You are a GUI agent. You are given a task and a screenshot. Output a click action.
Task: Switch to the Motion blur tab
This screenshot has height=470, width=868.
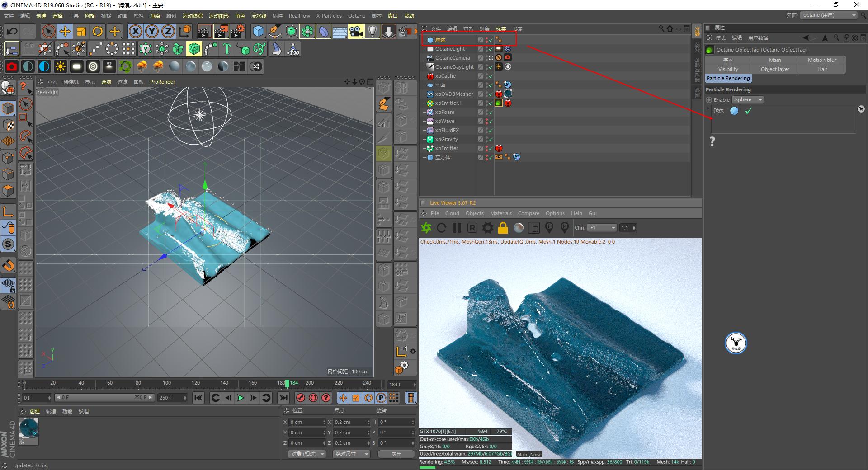click(822, 60)
